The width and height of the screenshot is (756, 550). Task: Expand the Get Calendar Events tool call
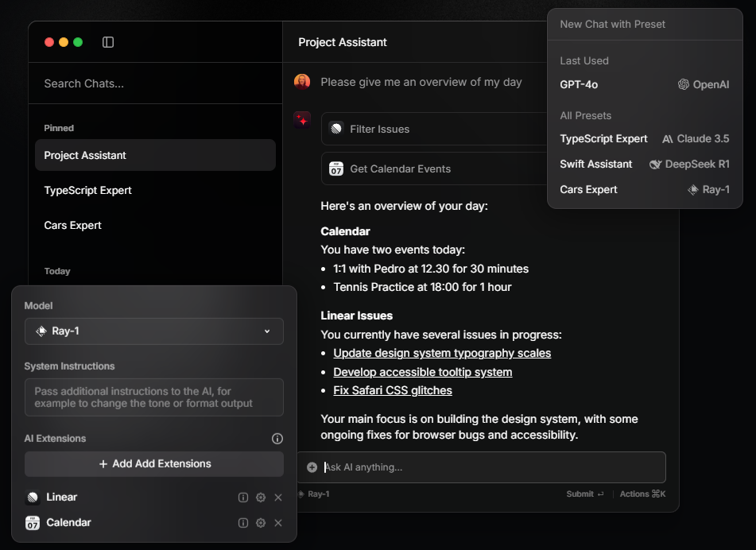click(434, 168)
